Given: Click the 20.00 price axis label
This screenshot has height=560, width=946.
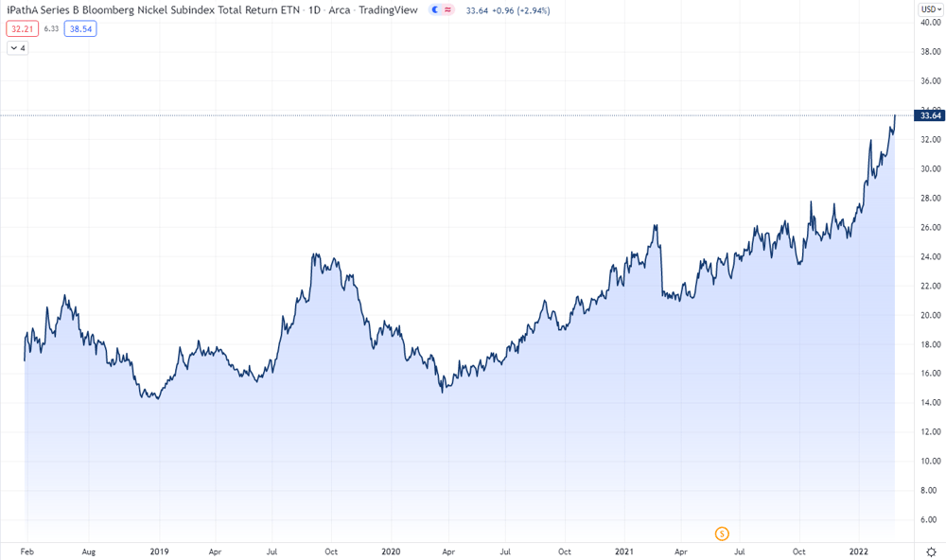Looking at the screenshot, I should point(930,315).
